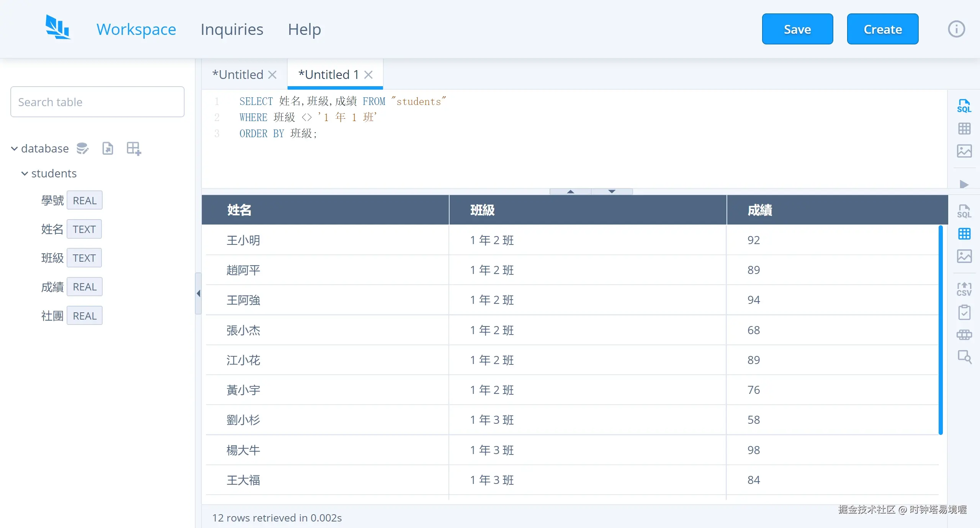Switch to grid view of results
The image size is (980, 528).
click(964, 233)
